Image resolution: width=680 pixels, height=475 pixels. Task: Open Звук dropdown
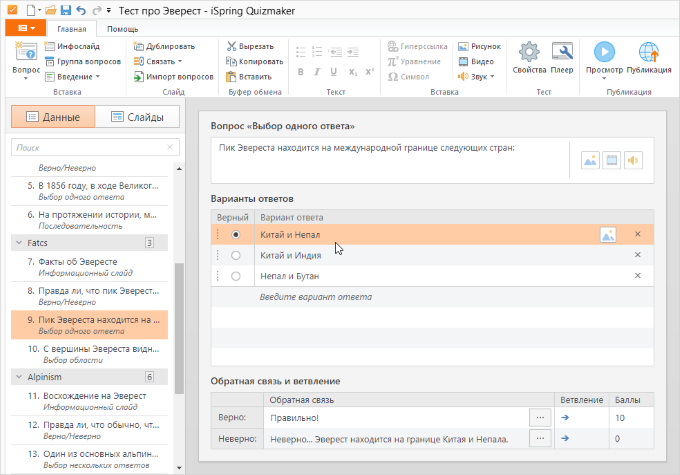tap(476, 77)
